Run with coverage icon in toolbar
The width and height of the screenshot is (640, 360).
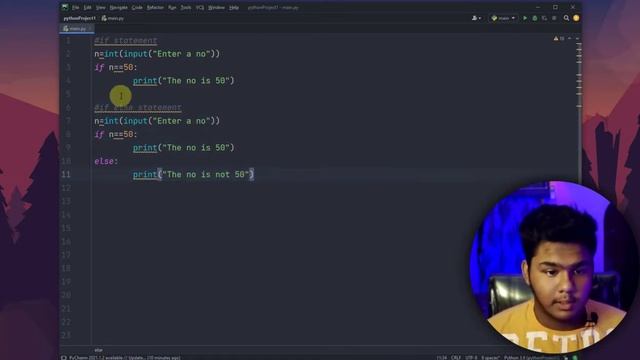(x=544, y=18)
